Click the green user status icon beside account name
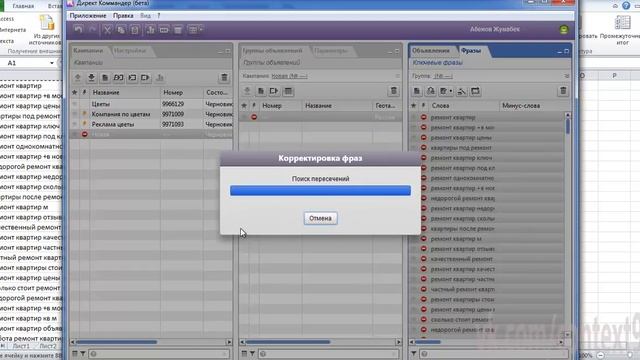This screenshot has width=640, height=360. (x=564, y=30)
